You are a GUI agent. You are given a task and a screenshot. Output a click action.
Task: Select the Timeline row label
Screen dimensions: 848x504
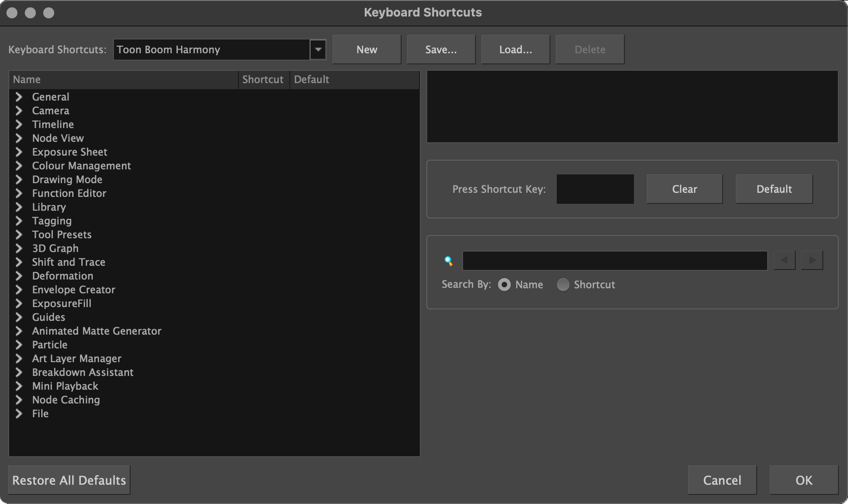coord(53,124)
